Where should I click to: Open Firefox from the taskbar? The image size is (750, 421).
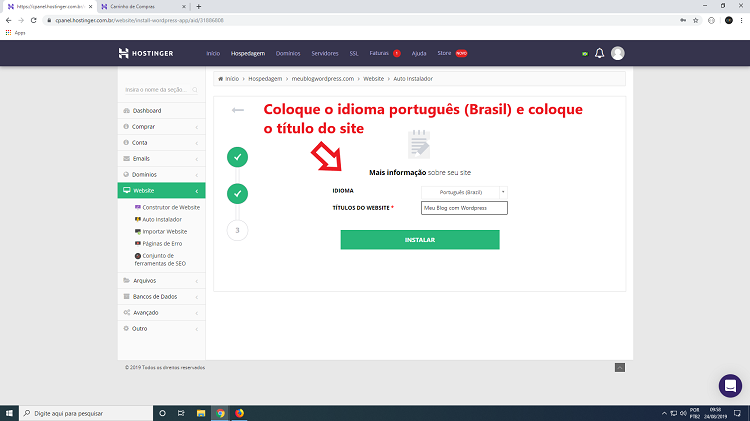(239, 413)
